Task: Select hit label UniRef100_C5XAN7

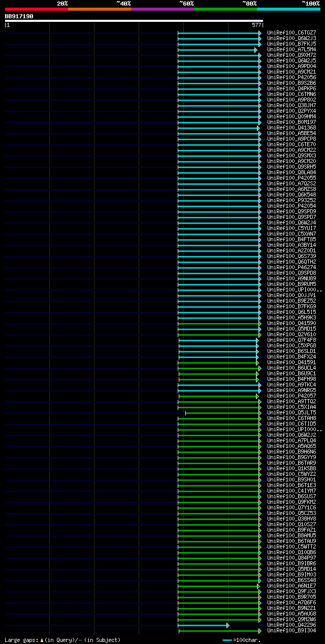Action: (291, 234)
